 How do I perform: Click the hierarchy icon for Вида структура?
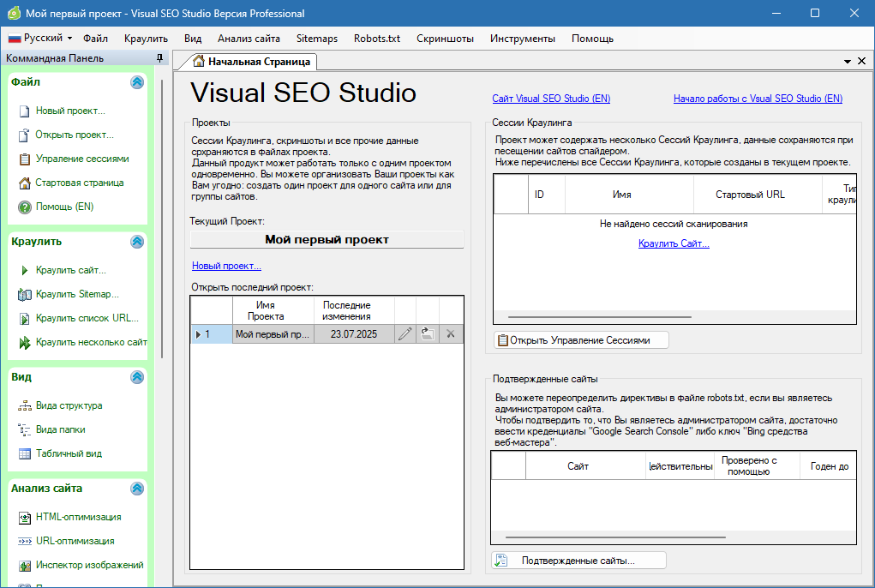[x=25, y=405]
